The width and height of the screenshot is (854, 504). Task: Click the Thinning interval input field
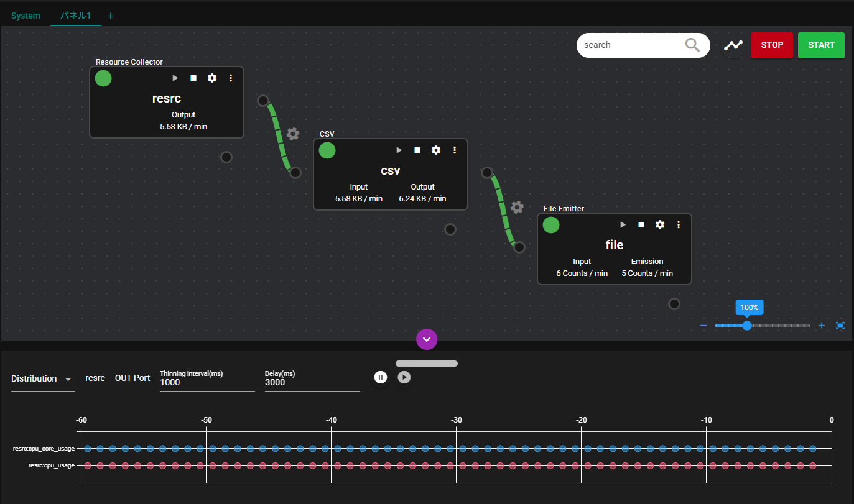click(207, 383)
